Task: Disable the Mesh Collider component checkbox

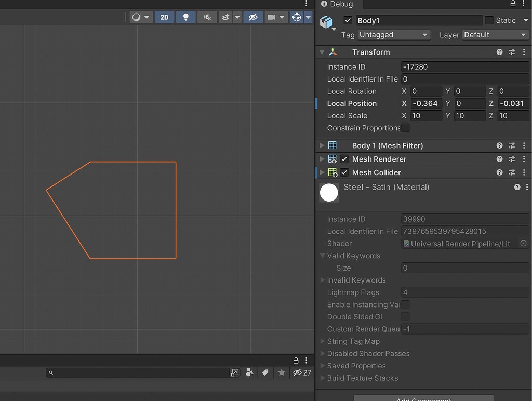Action: click(344, 172)
